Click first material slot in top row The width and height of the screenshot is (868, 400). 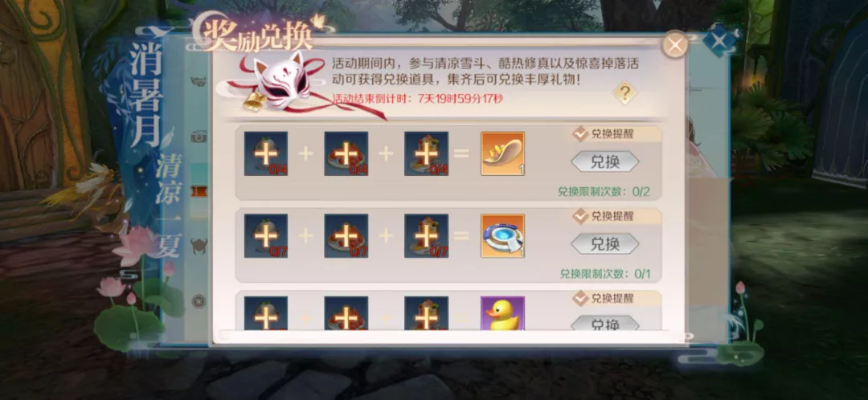[266, 153]
